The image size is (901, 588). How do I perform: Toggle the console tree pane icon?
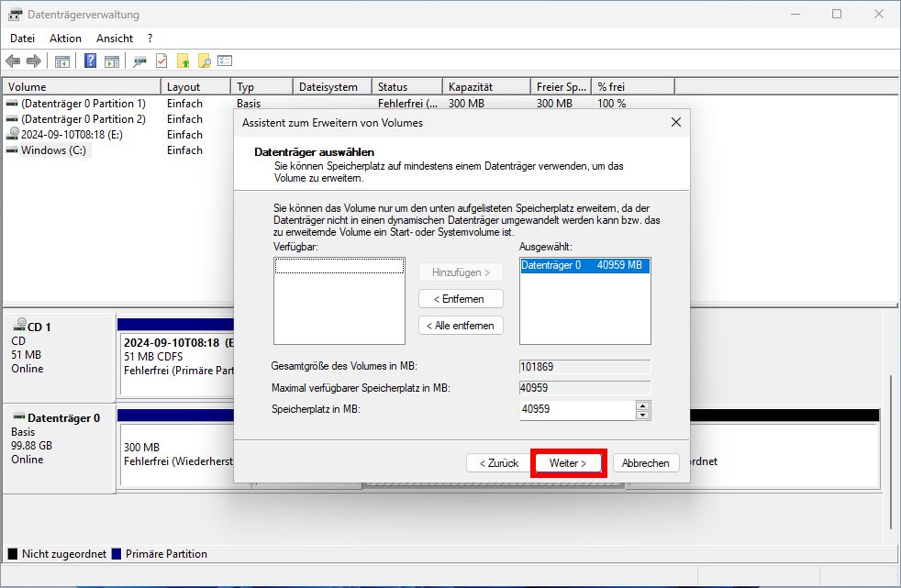(x=61, y=61)
